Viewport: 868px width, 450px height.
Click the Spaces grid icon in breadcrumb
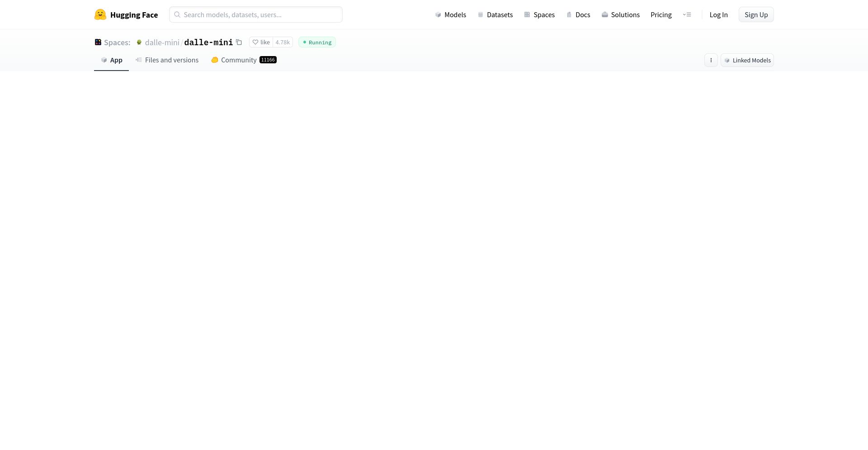(98, 42)
